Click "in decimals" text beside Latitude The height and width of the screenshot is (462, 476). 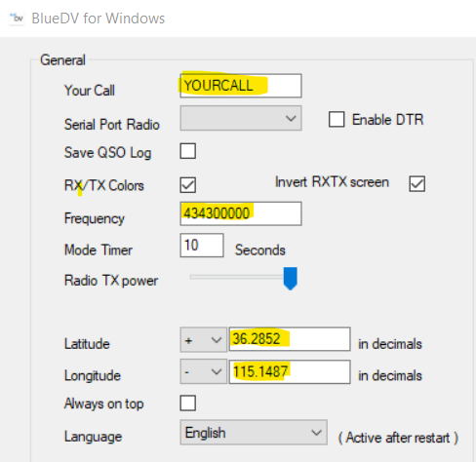tap(390, 344)
